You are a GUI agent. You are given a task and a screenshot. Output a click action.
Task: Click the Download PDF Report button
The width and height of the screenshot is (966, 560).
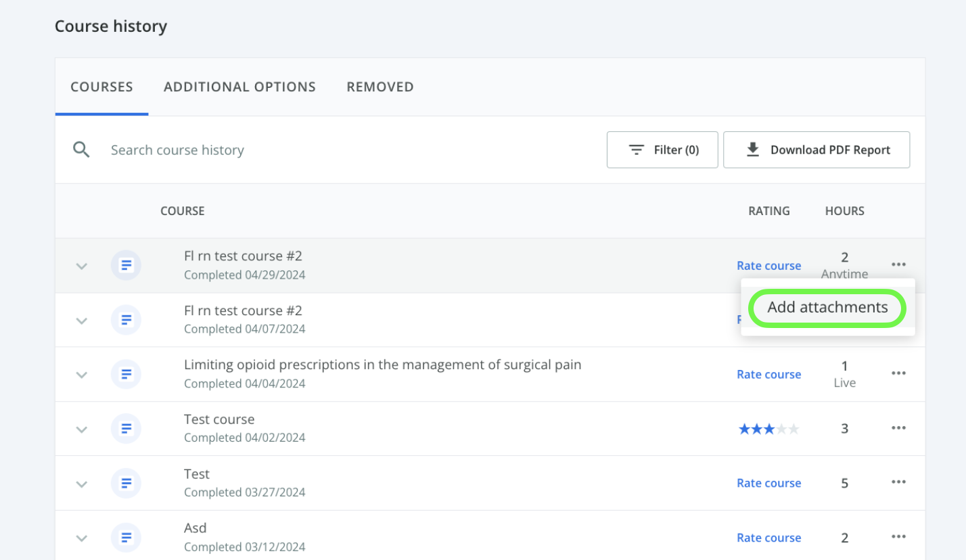tap(816, 150)
